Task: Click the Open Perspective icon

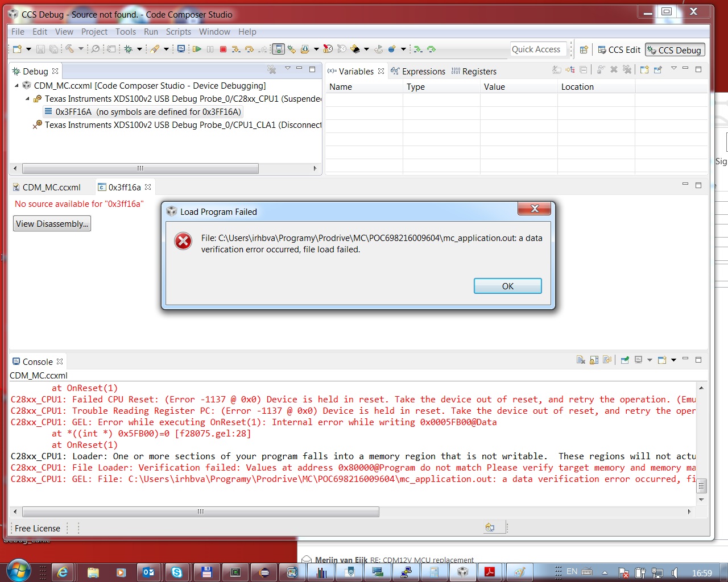Action: 584,50
